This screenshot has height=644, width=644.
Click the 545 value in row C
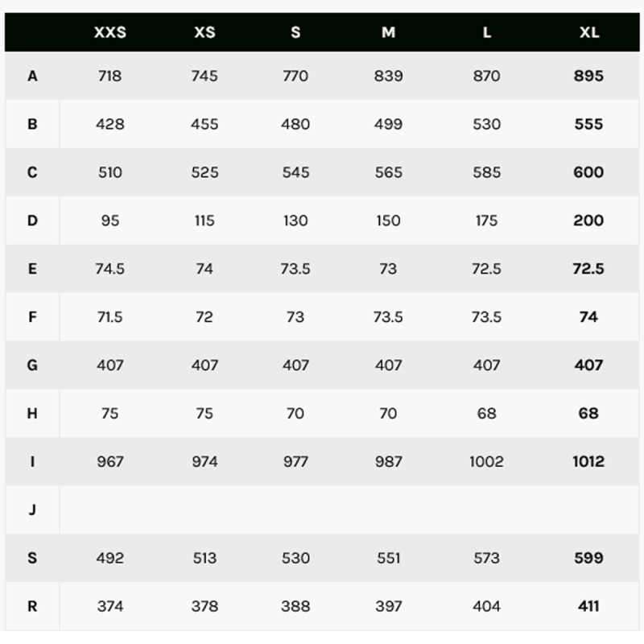click(295, 172)
